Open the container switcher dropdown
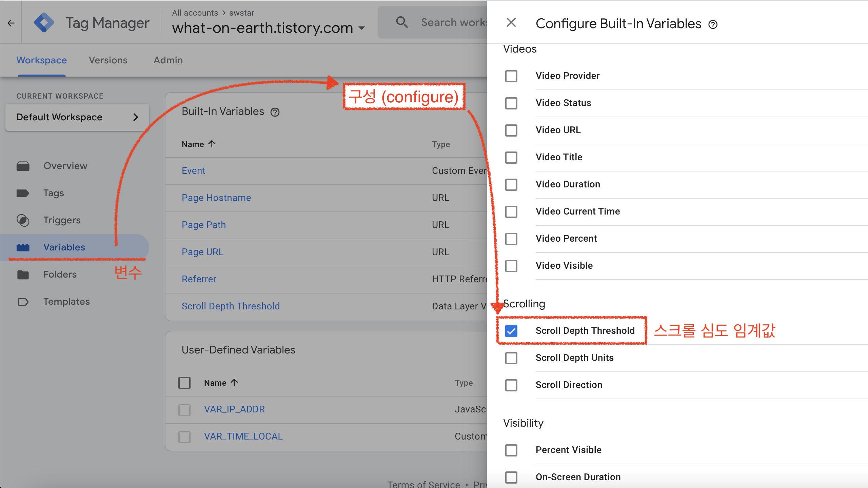 click(362, 28)
